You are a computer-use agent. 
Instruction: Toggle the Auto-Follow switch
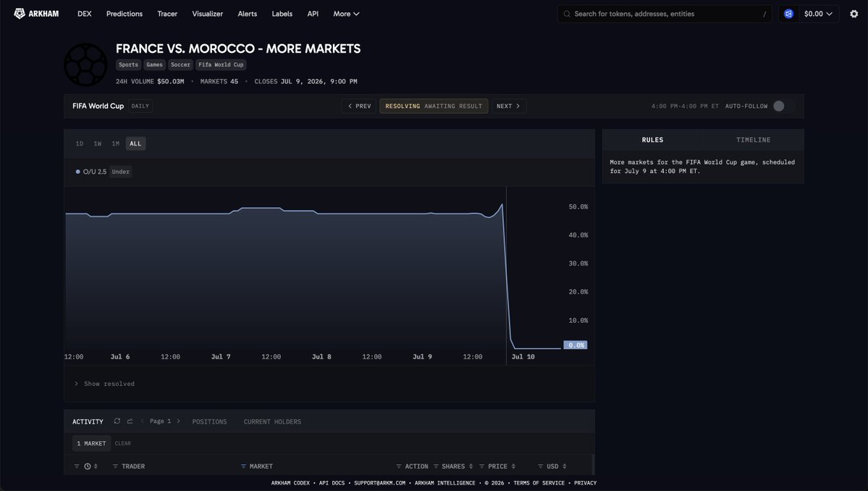(783, 106)
